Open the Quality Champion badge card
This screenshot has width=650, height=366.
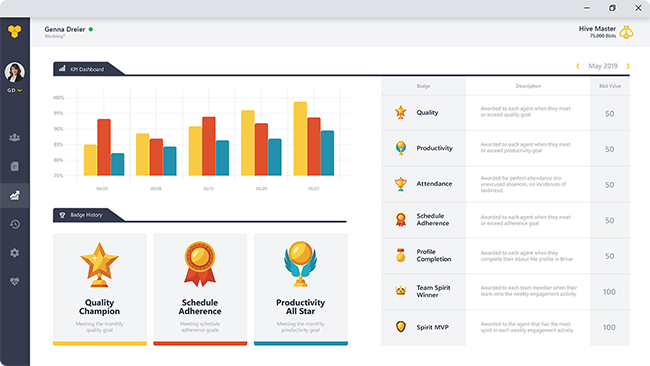tap(99, 289)
